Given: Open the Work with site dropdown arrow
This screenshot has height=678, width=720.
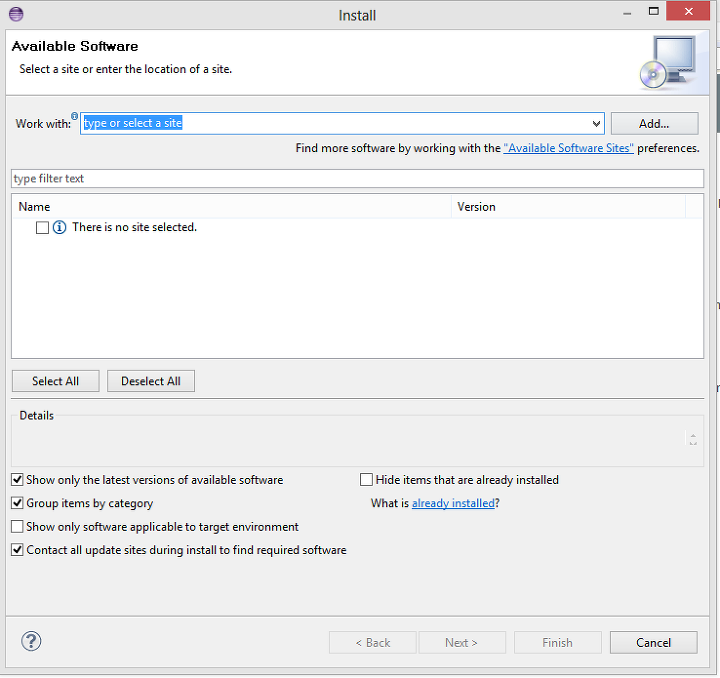Looking at the screenshot, I should click(x=596, y=123).
